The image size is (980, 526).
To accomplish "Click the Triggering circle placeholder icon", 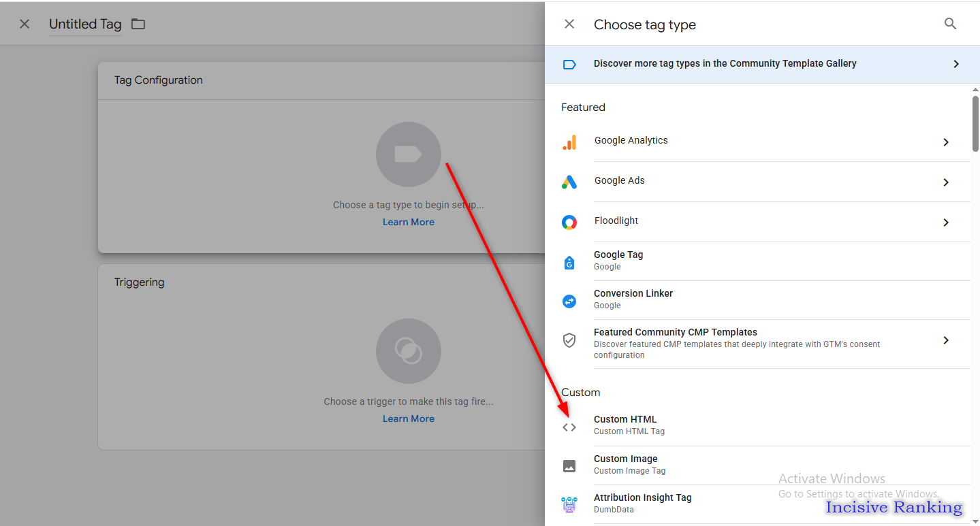I will pyautogui.click(x=409, y=351).
